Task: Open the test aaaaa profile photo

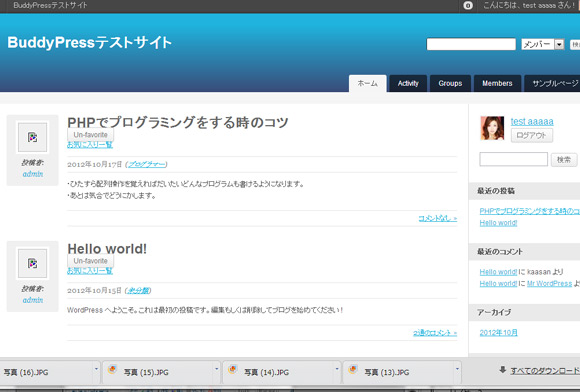Action: [x=492, y=128]
